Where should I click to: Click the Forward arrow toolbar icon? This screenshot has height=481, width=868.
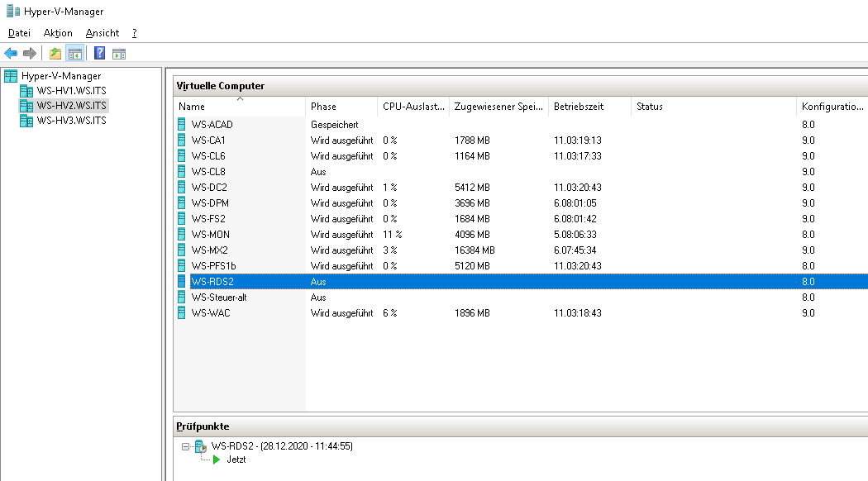point(29,54)
